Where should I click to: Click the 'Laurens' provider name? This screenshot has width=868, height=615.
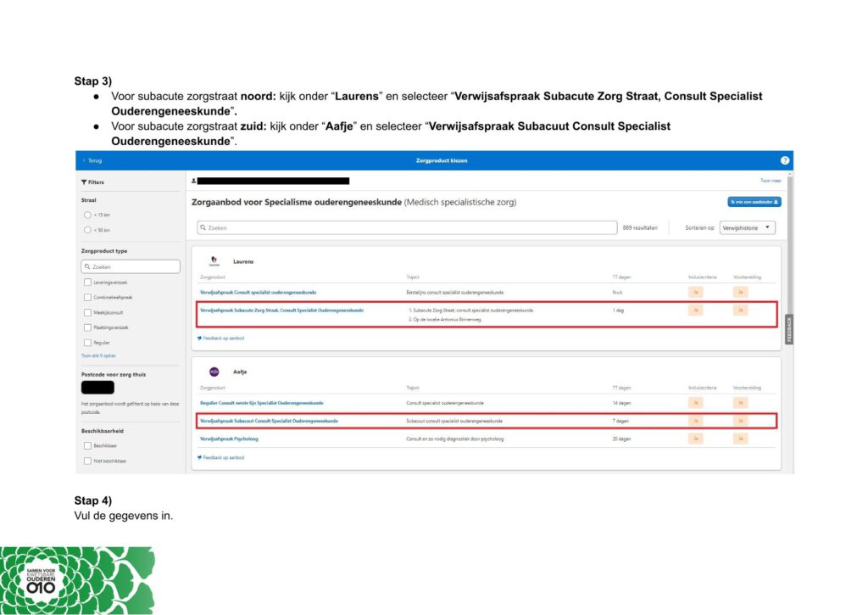pos(243,261)
